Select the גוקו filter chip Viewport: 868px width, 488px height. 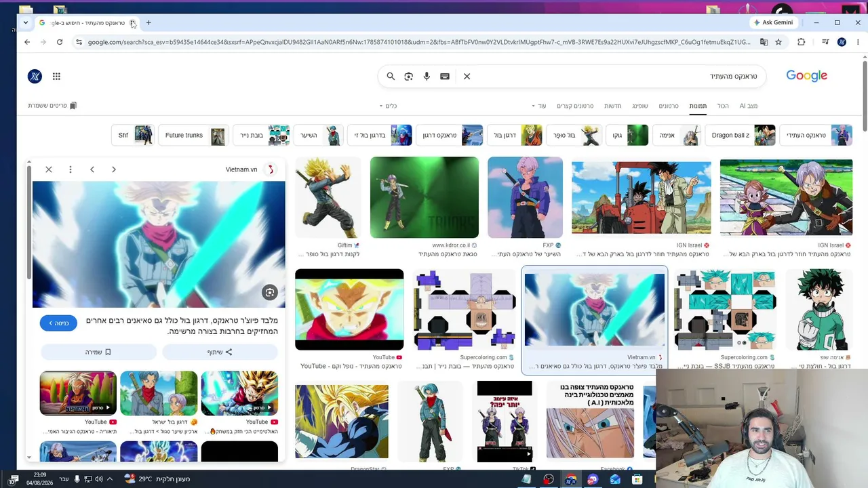click(x=627, y=136)
